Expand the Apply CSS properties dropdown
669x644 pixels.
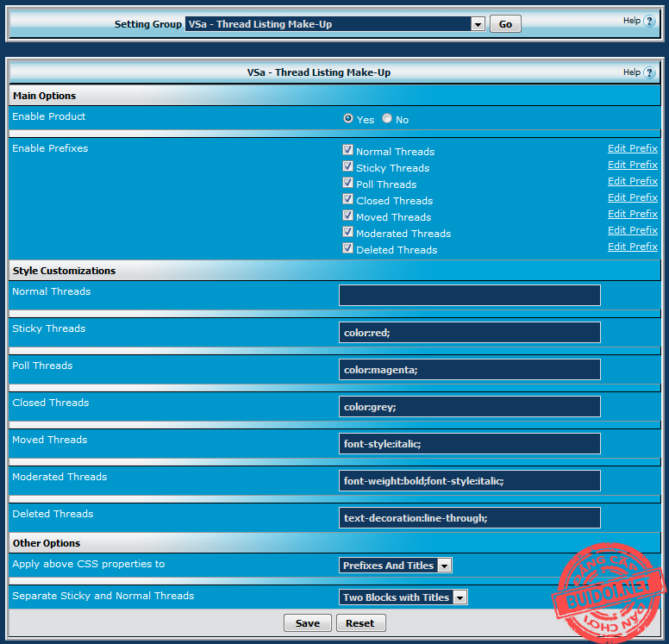396,566
